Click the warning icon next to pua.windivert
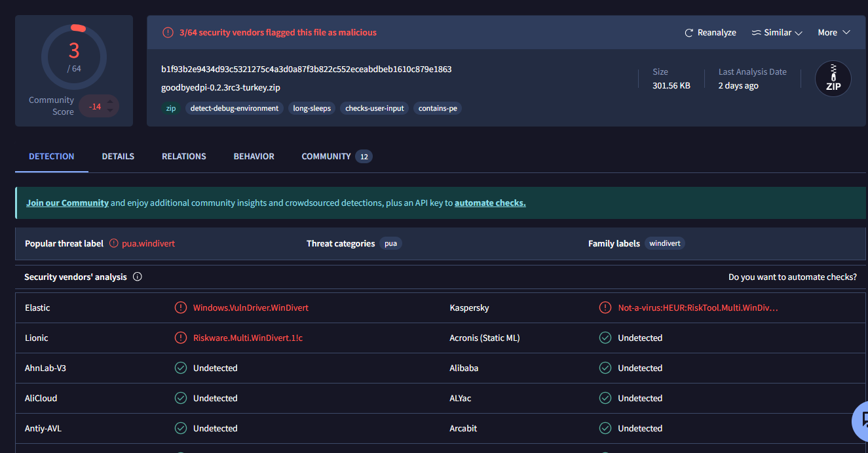 coord(114,243)
